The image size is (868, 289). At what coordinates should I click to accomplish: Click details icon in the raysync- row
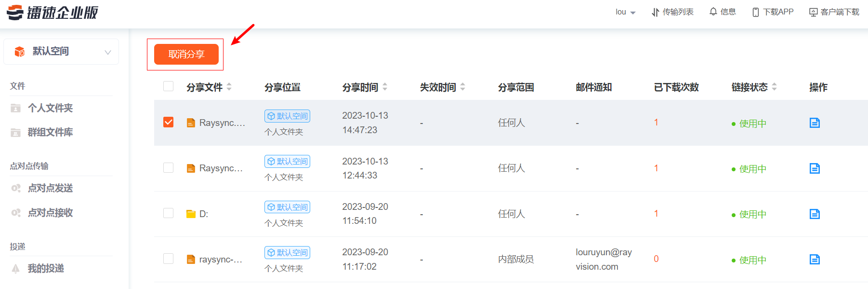(815, 260)
